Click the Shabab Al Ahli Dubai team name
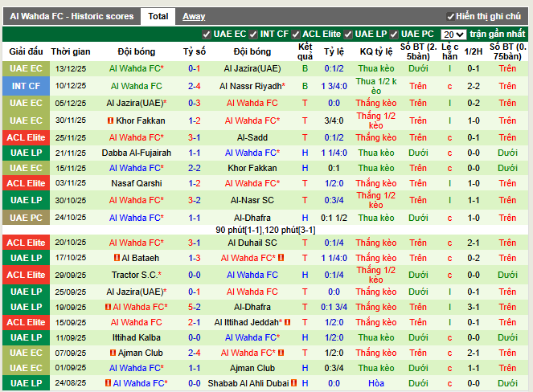This screenshot has height=392, width=533. pos(248,383)
